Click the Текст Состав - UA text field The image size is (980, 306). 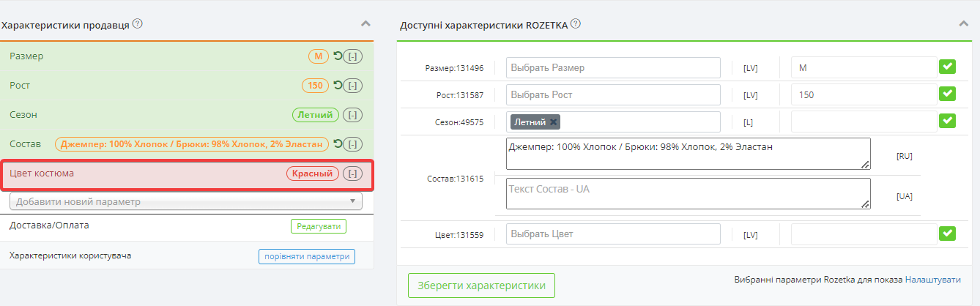click(x=688, y=193)
